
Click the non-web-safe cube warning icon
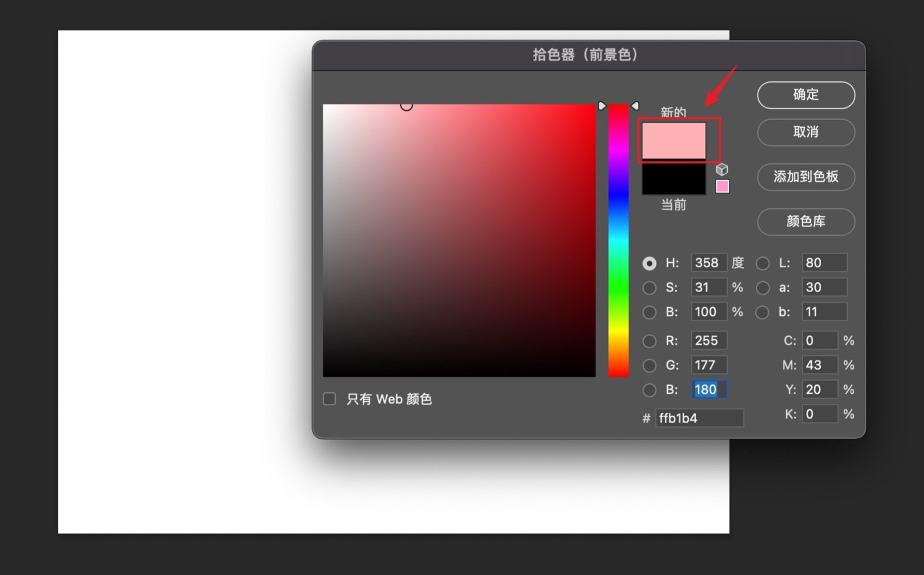click(x=722, y=170)
